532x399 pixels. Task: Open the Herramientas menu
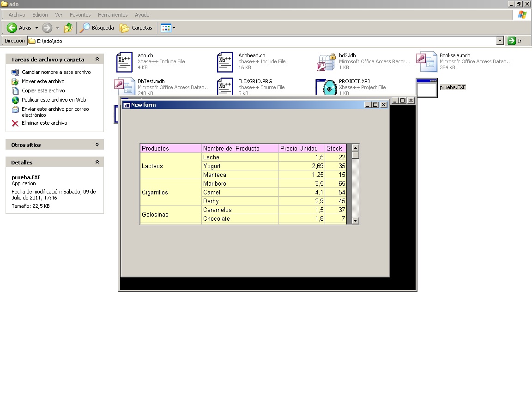(x=113, y=15)
